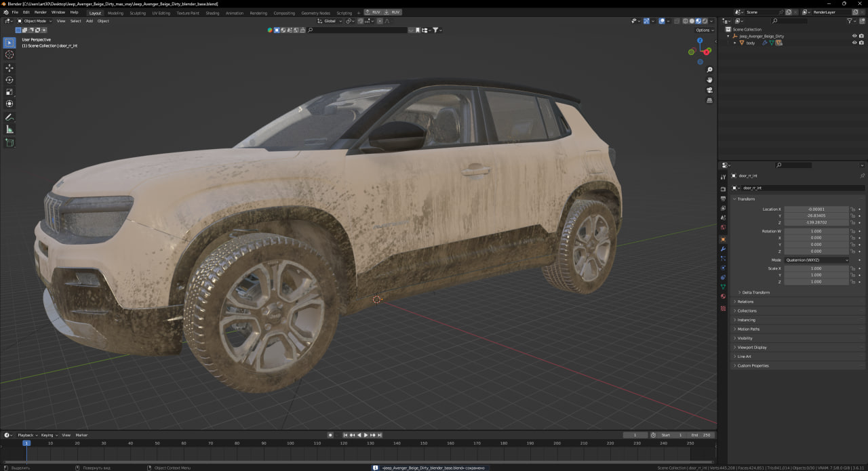Click the timeline Marker menu
The image size is (868, 471).
click(x=81, y=435)
